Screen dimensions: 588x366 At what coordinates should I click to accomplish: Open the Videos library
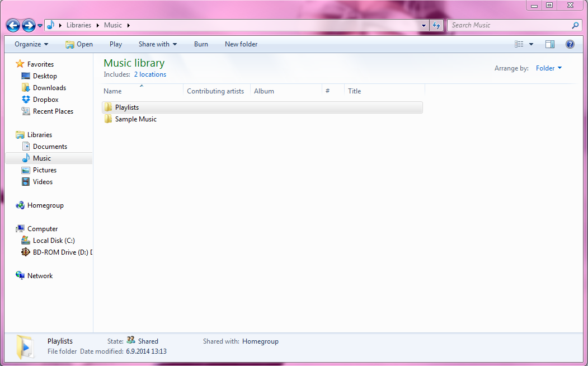click(x=43, y=181)
